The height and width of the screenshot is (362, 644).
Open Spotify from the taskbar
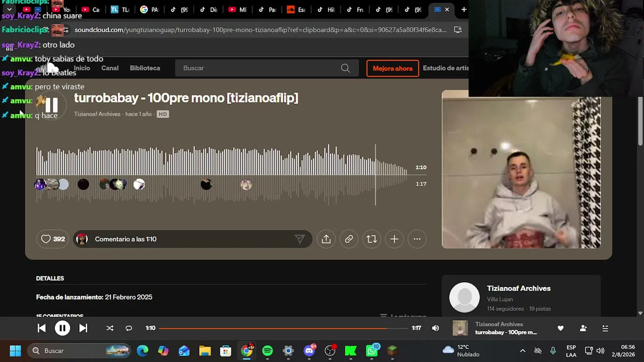click(267, 350)
